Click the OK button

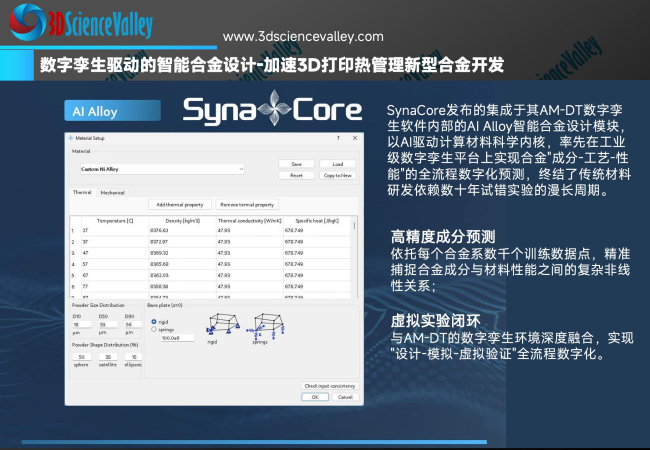coord(315,397)
